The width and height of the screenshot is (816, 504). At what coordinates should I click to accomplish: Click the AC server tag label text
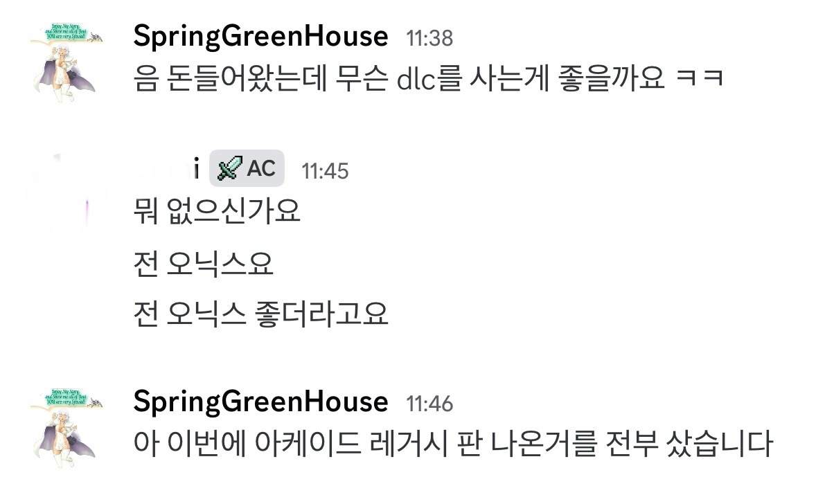261,168
